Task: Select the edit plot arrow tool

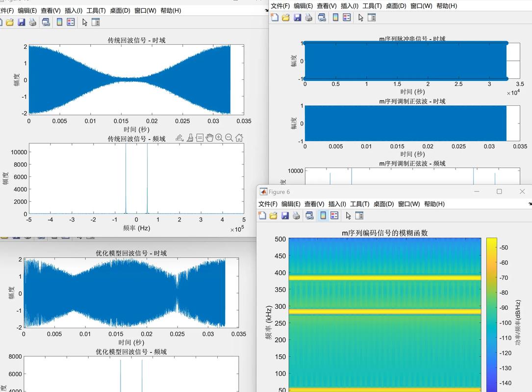Action: pos(349,215)
